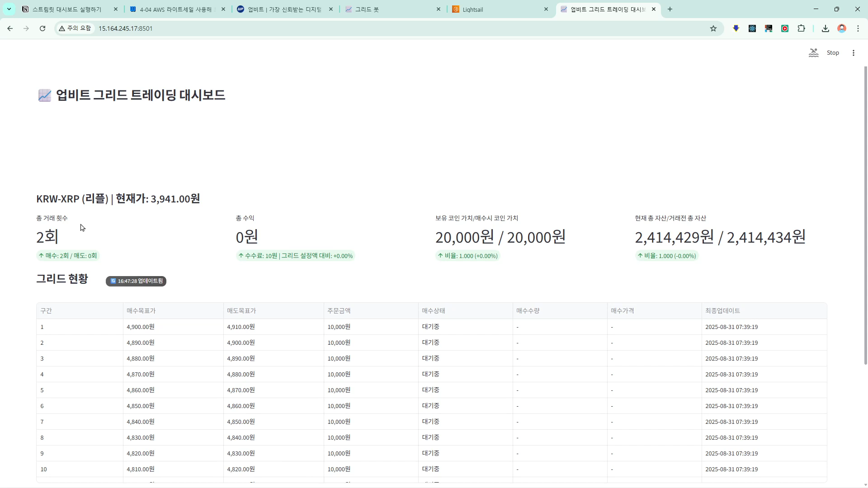
Task: Click the 매수목표가 column header
Action: point(141,311)
